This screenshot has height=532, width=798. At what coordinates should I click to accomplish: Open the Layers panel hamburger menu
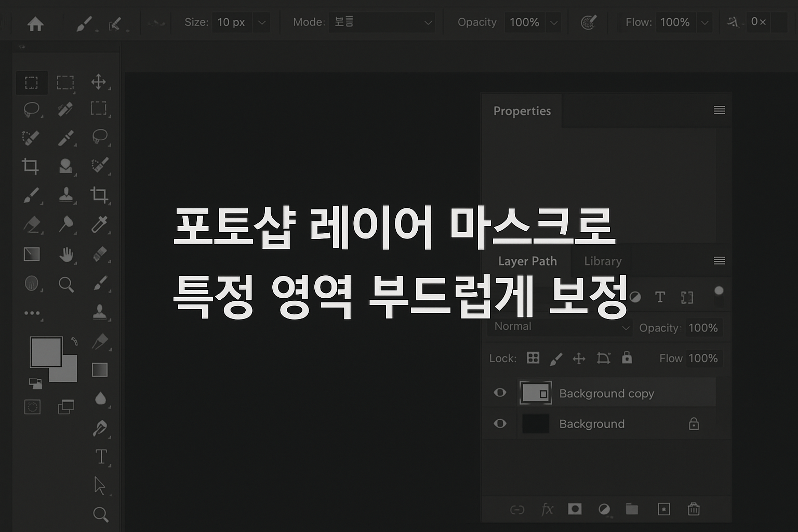pyautogui.click(x=720, y=261)
